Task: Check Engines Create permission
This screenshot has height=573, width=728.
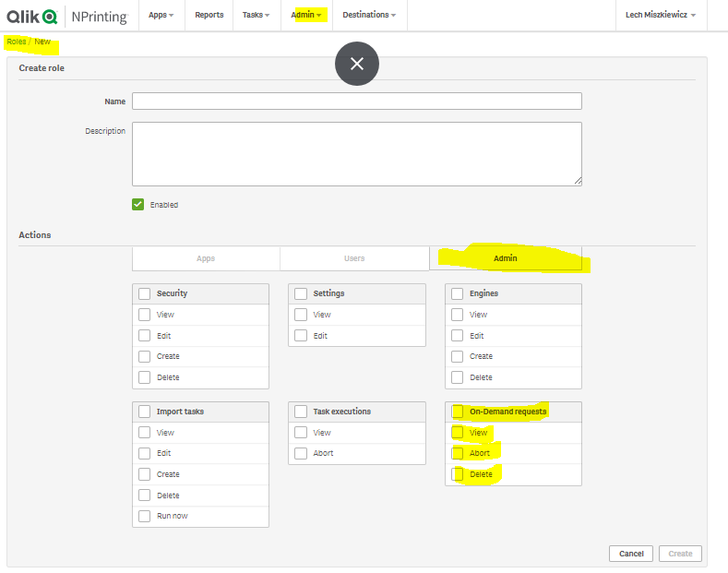Action: 458,356
